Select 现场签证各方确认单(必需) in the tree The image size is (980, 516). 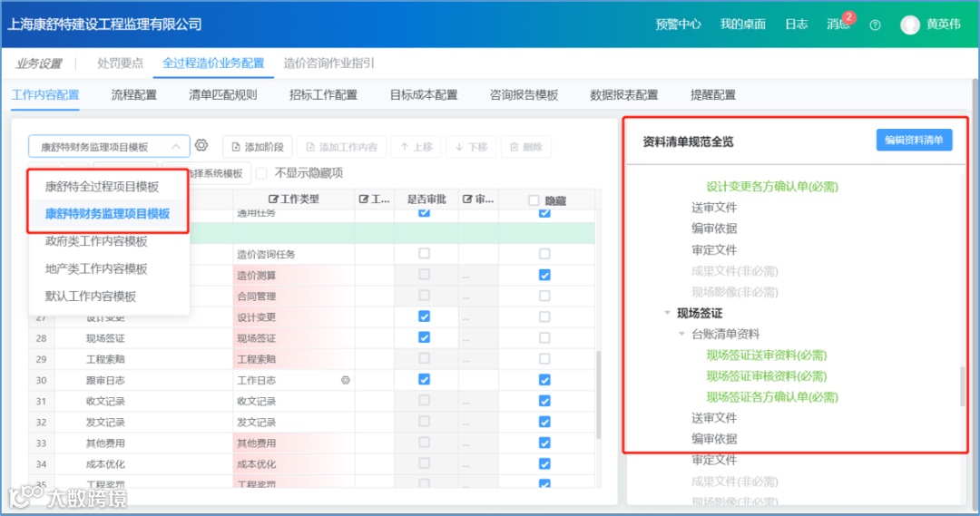pos(772,396)
